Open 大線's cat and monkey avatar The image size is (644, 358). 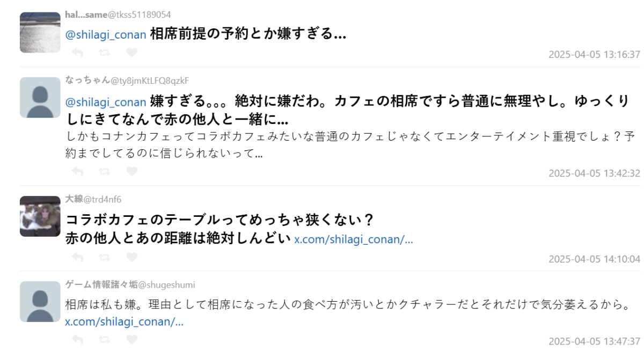point(40,216)
